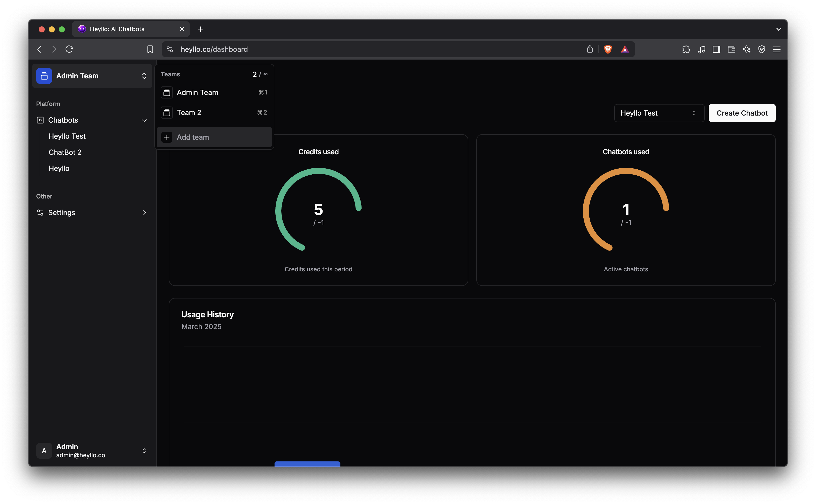Click the browser forward arrow
This screenshot has height=504, width=816.
(54, 49)
